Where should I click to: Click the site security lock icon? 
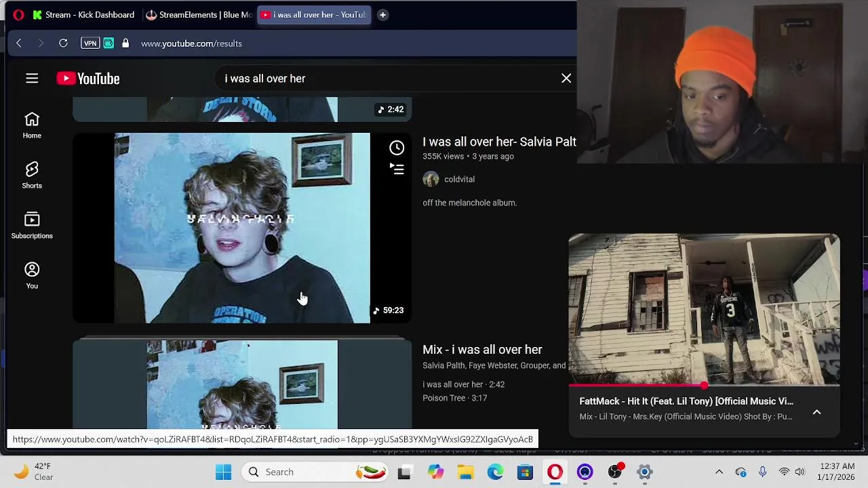coord(125,43)
